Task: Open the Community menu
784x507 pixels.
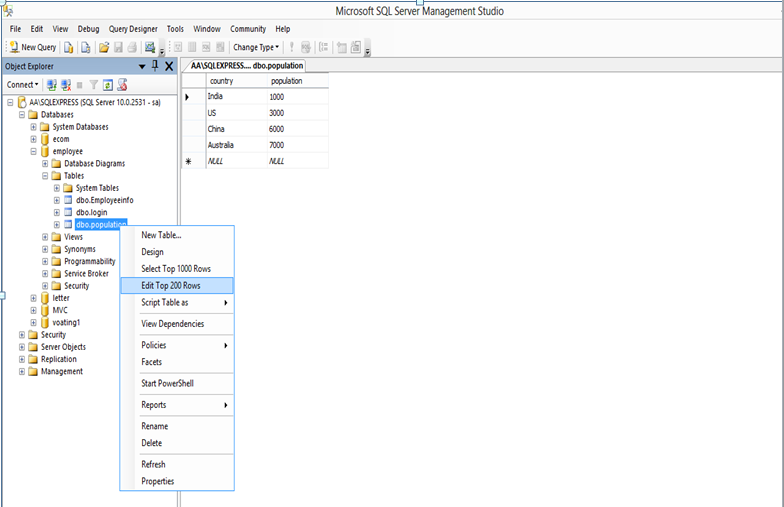Action: click(248, 29)
